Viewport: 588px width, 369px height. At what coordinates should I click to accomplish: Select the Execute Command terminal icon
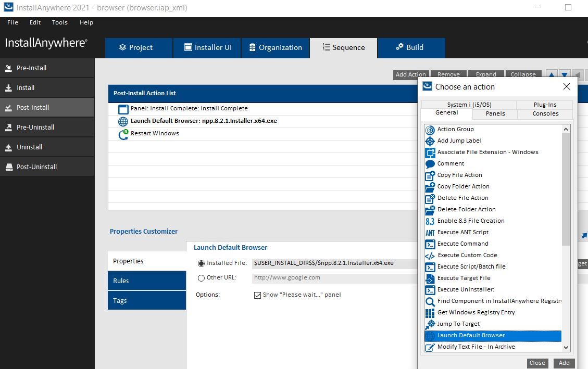coord(430,244)
